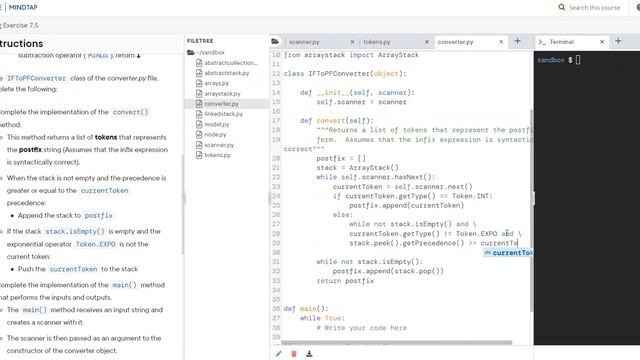Image resolution: width=640 pixels, height=360 pixels.
Task: Click line 33 'return postfix' in editor
Action: coord(345,281)
